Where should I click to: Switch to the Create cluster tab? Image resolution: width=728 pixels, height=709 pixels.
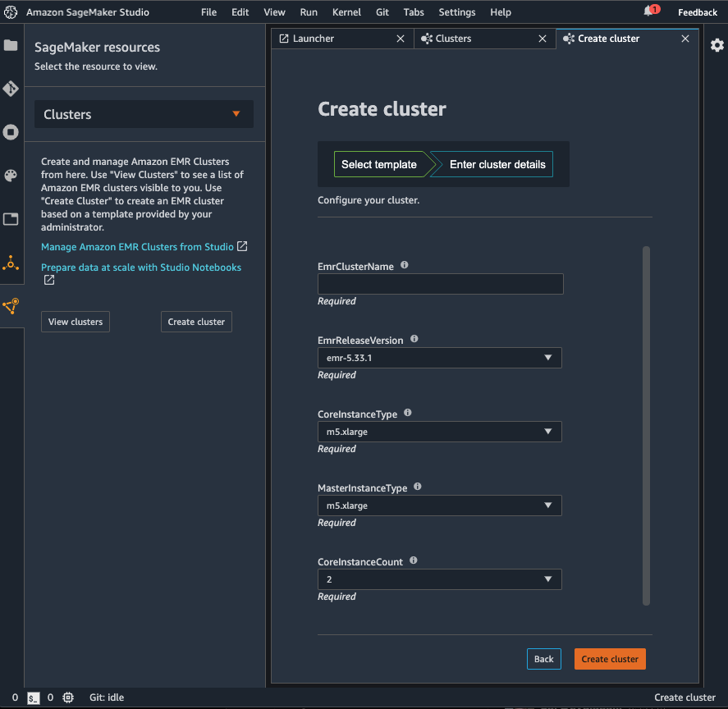click(x=627, y=39)
